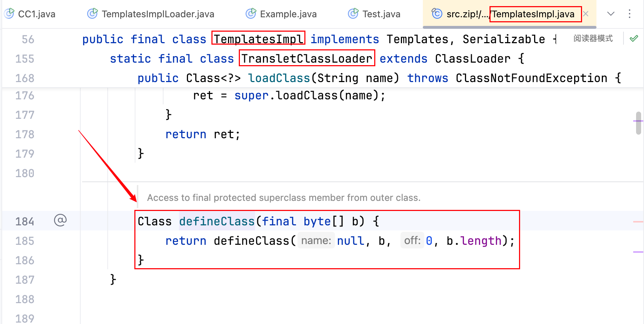644x324 pixels.
Task: Open the editor tabs more-options menu
Action: [629, 14]
